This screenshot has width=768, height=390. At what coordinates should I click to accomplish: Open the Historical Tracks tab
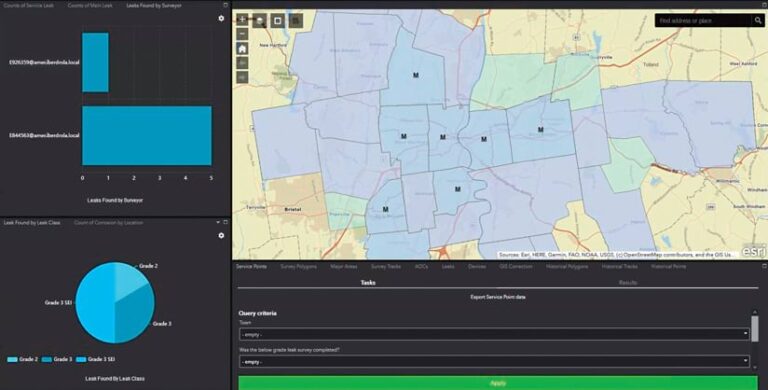click(620, 267)
